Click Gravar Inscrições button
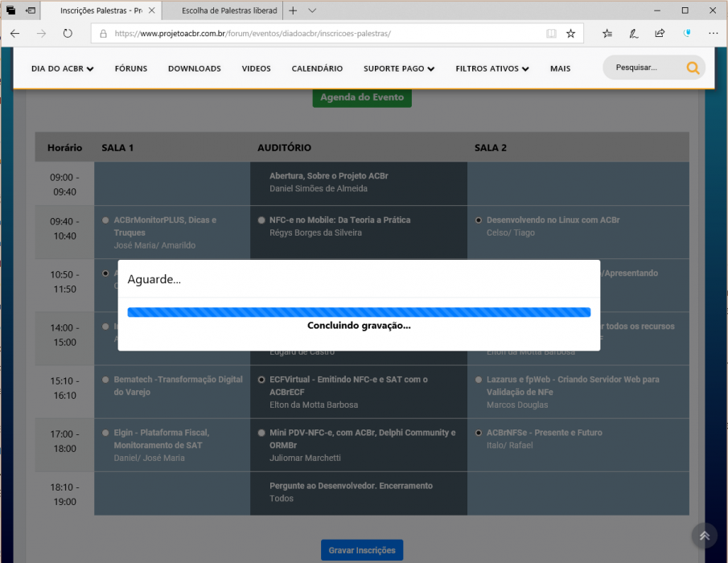This screenshot has height=563, width=728. click(362, 550)
